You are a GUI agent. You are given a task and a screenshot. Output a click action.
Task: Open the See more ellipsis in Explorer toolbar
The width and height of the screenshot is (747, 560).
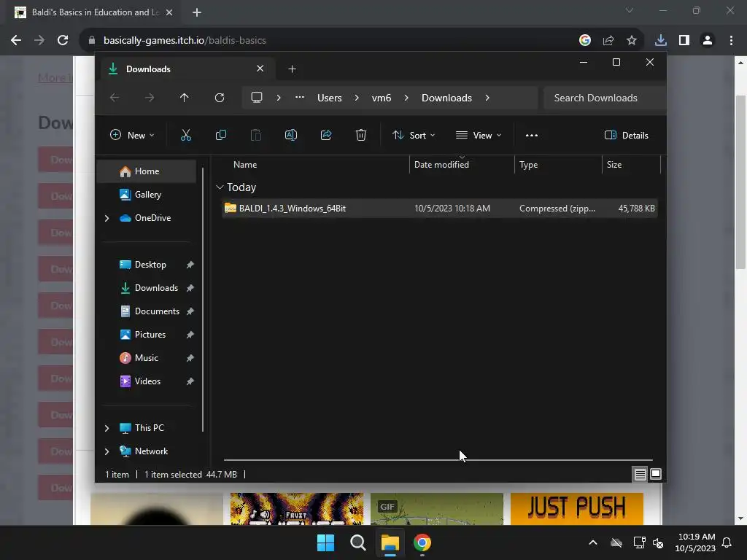532,135
